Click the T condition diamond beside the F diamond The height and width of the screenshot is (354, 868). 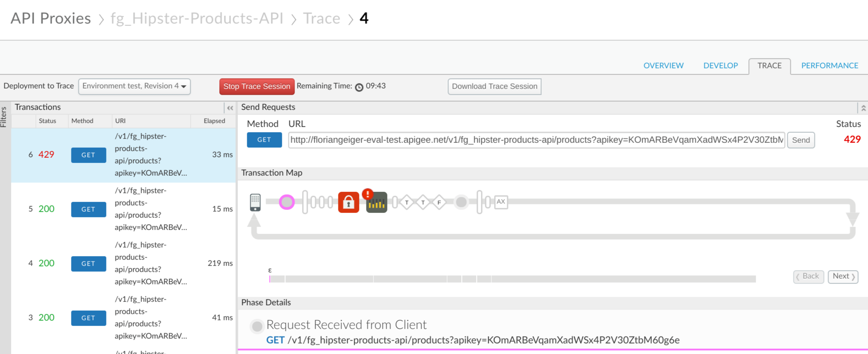(x=423, y=202)
